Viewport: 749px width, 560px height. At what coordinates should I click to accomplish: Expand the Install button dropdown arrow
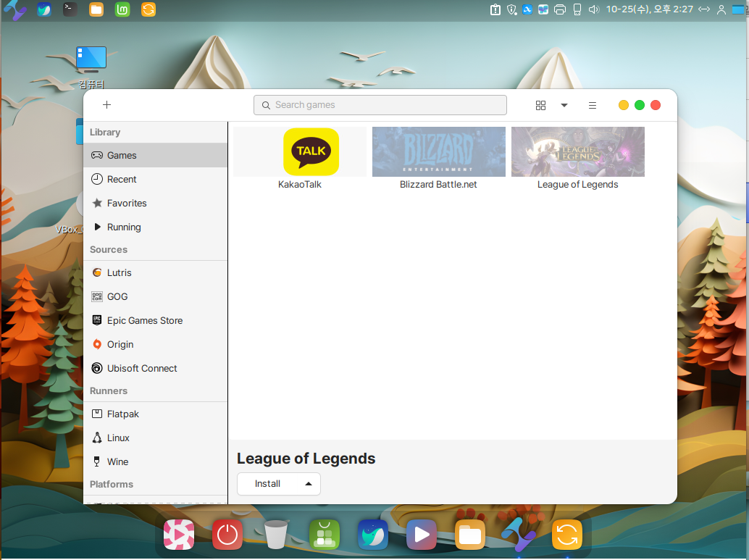pos(309,484)
